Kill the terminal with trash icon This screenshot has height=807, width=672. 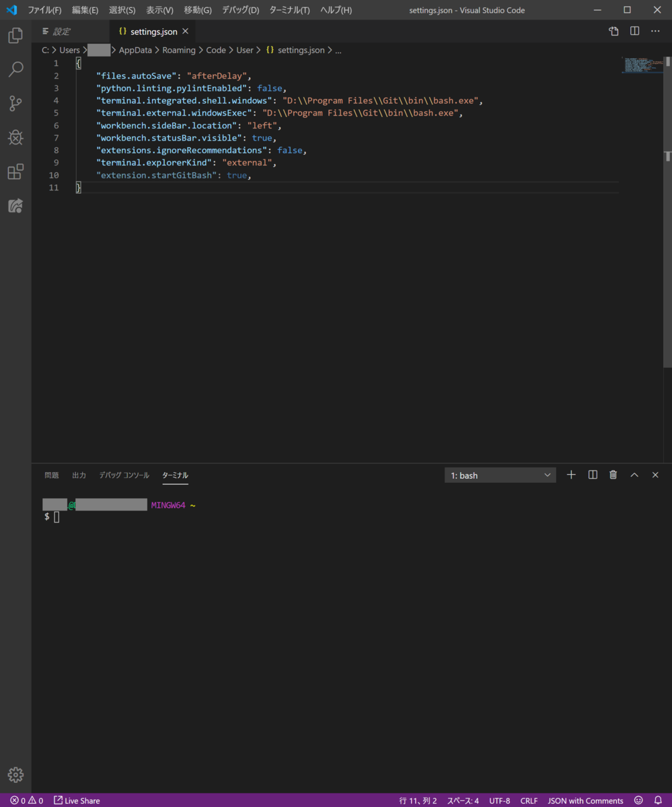coord(613,475)
